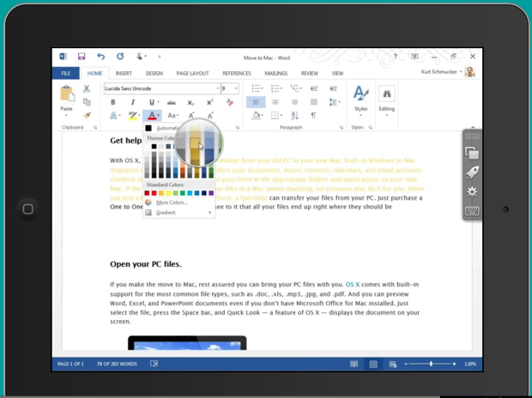This screenshot has width=532, height=398.
Task: Switch to the INSERT tab
Action: [124, 73]
